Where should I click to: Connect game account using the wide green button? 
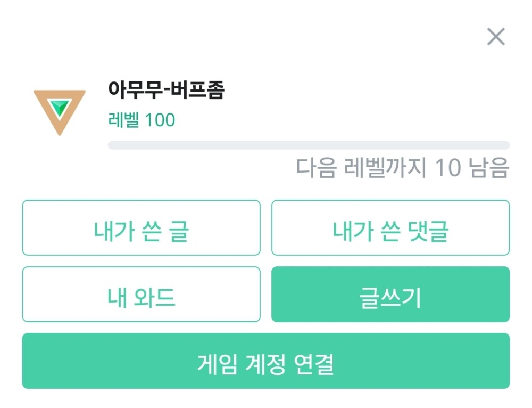coord(265,361)
